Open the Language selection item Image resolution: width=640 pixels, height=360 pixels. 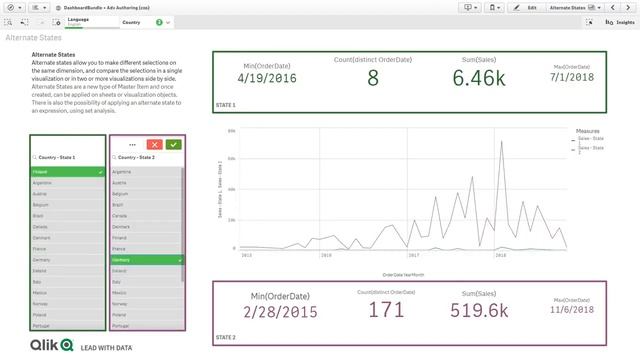[91, 22]
